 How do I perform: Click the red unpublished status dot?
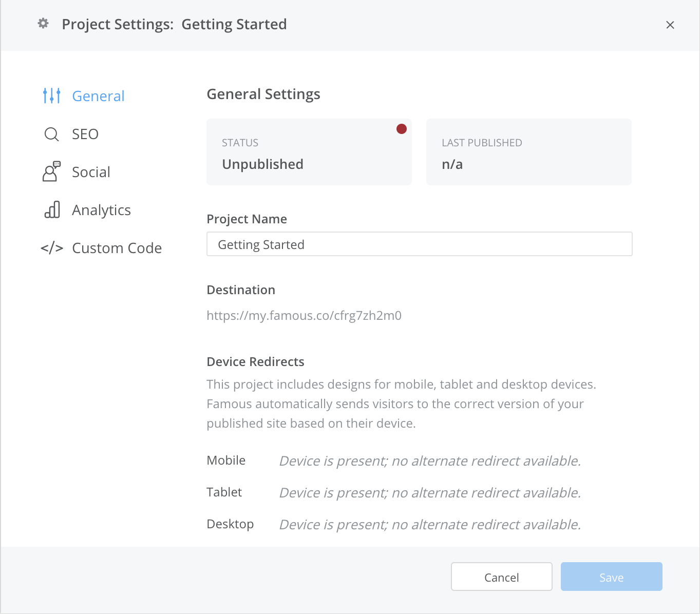(402, 129)
